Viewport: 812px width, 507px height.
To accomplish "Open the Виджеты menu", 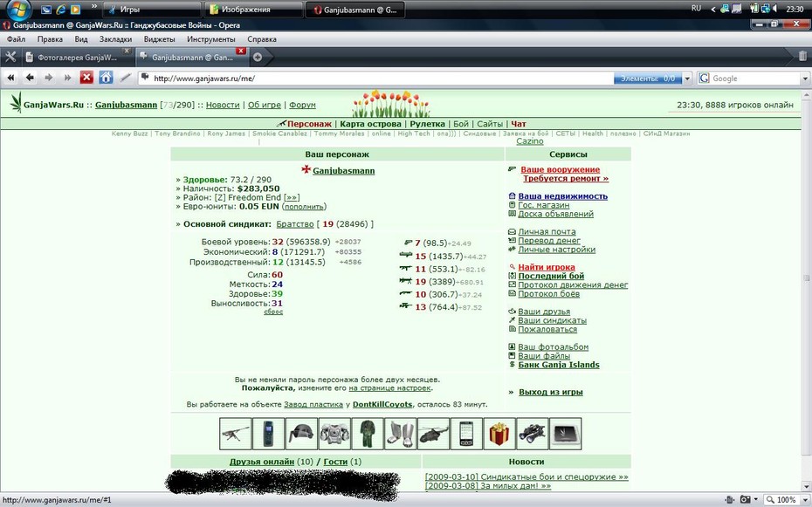I will point(160,39).
